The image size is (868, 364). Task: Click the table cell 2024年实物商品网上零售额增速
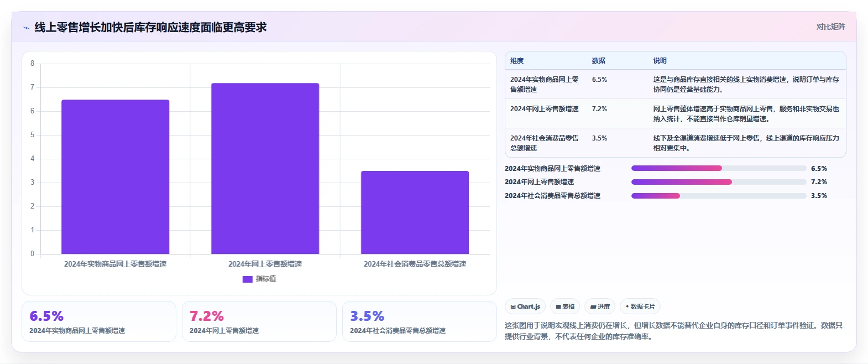pos(545,84)
